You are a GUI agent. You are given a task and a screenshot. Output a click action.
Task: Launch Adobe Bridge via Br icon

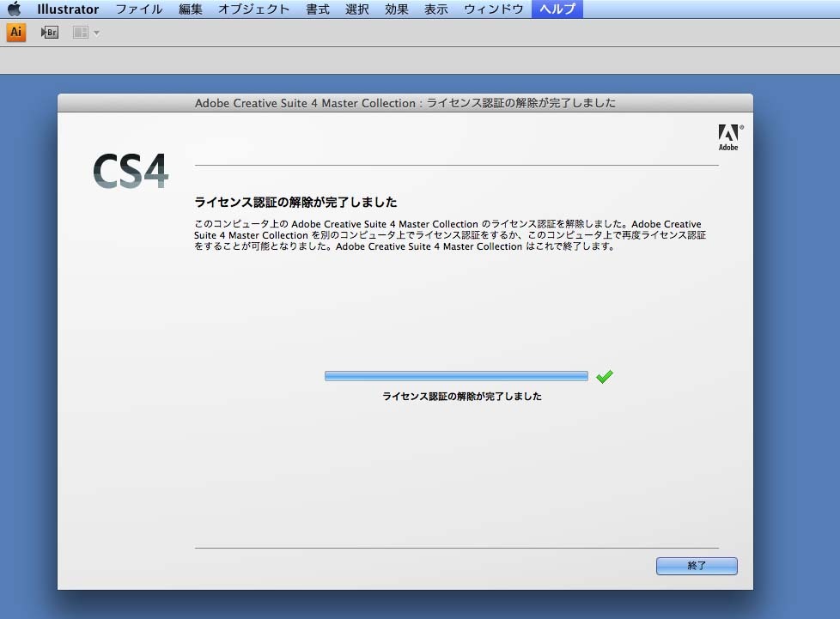[x=49, y=33]
